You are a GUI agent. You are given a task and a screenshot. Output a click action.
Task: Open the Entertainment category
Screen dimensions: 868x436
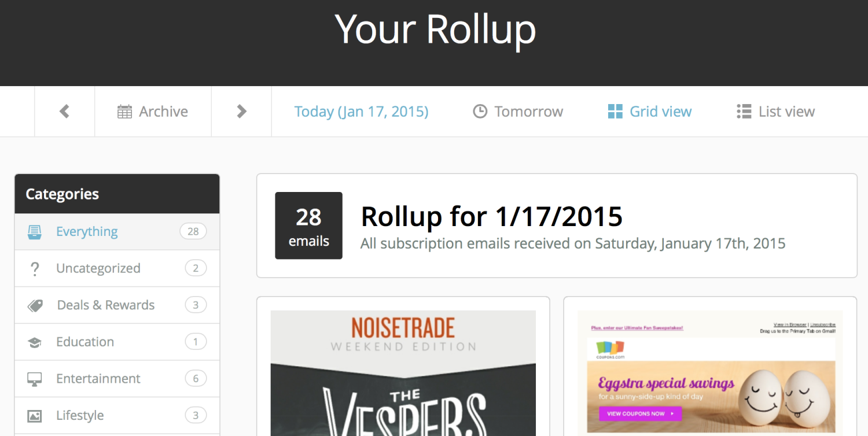click(x=117, y=379)
